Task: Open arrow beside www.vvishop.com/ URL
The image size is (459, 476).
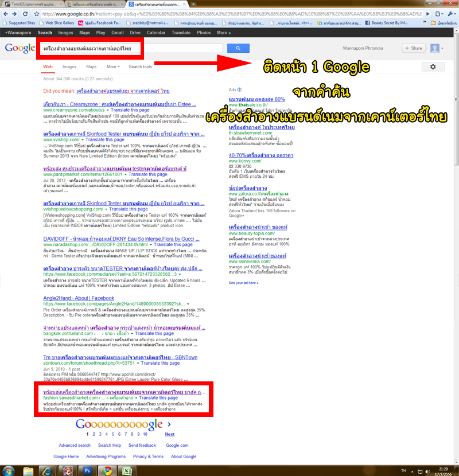Action: [82, 139]
